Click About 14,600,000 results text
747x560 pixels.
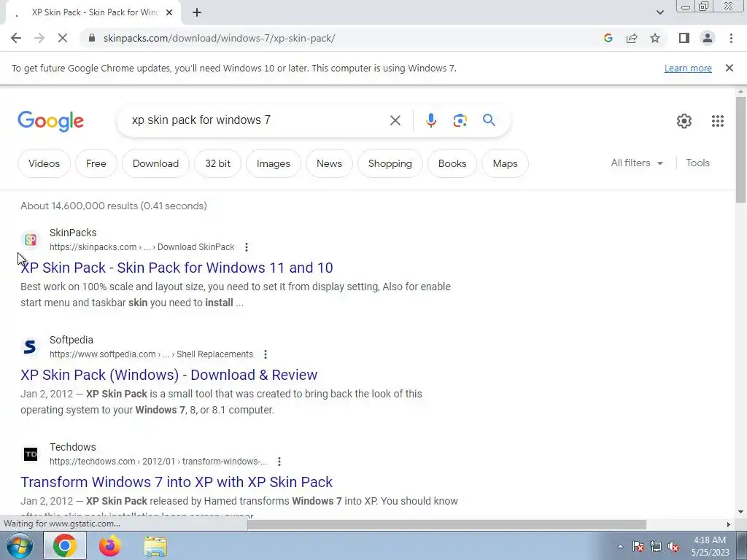coord(113,206)
